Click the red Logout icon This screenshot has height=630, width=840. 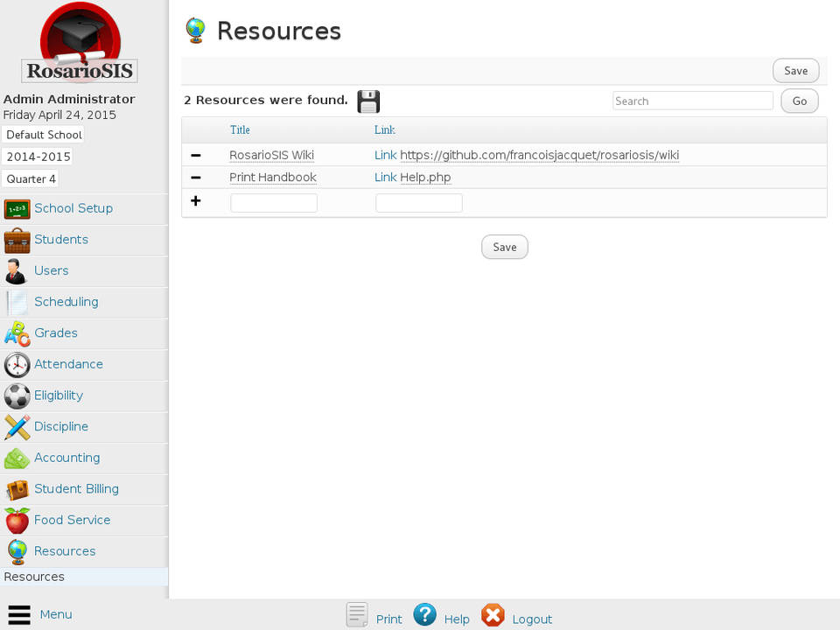click(493, 615)
